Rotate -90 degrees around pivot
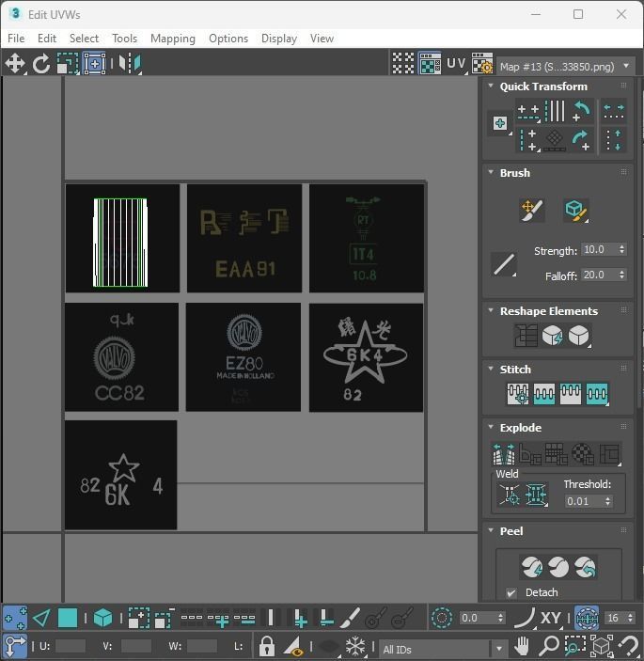The width and height of the screenshot is (644, 661). (x=582, y=112)
